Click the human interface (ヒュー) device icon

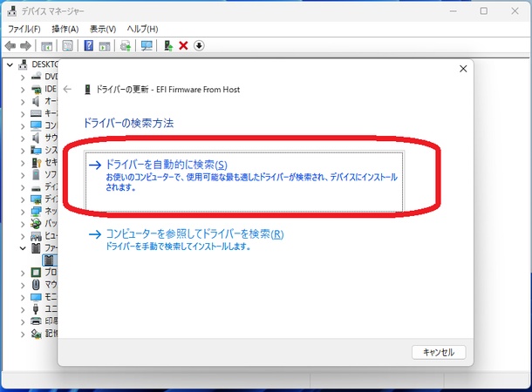coord(36,236)
